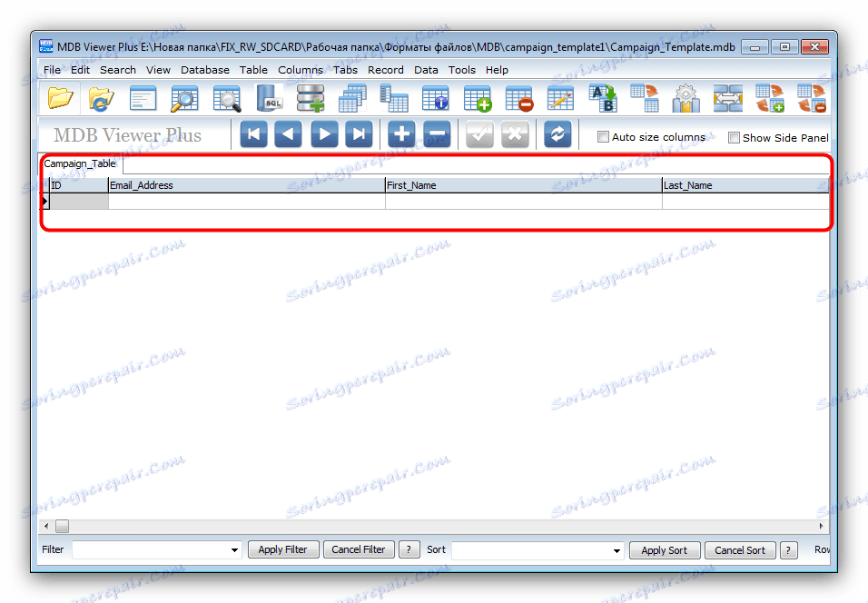The height and width of the screenshot is (603, 868).
Task: Click the gray magnifier table search icon
Action: coord(227,99)
